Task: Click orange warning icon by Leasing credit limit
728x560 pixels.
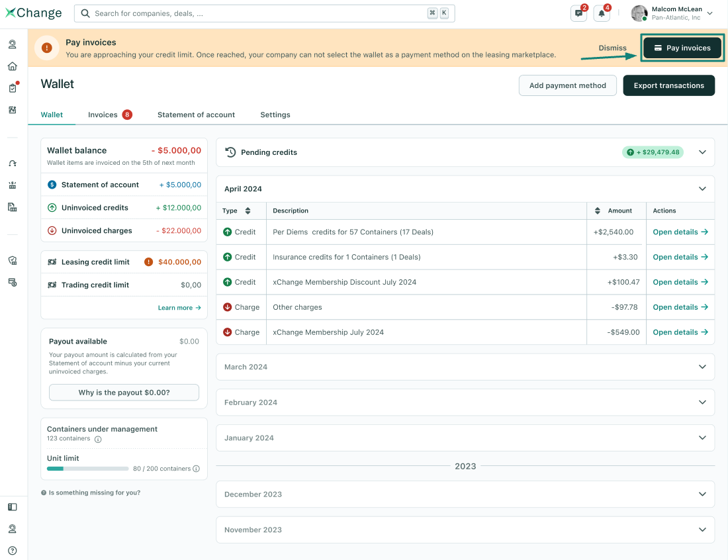Action: [149, 262]
